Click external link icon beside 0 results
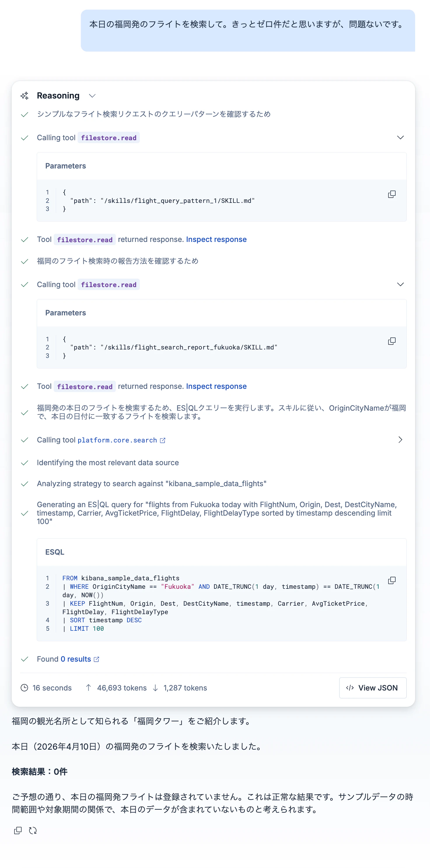This screenshot has height=868, width=430. [x=97, y=659]
